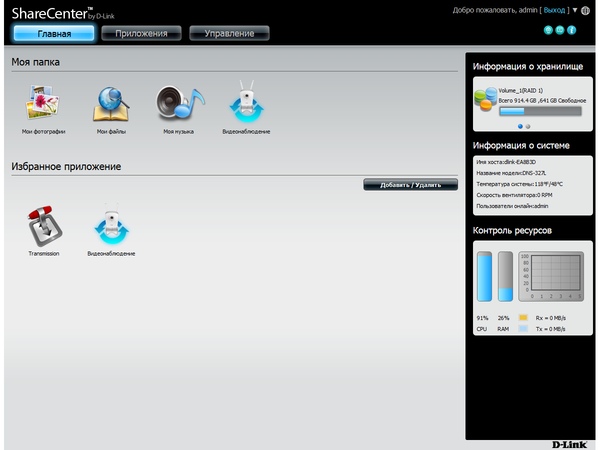
Task: Open the Главная tab
Action: [54, 33]
